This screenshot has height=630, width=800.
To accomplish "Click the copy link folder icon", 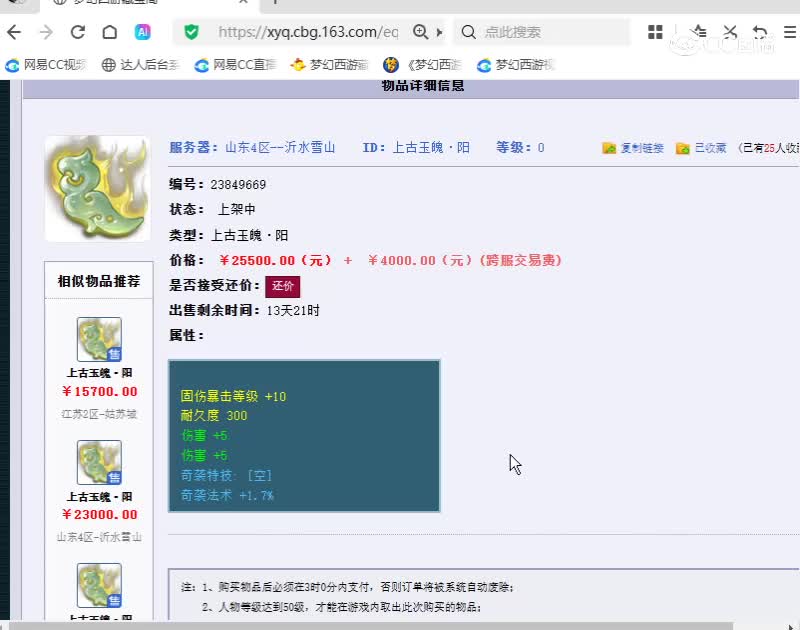I will coord(609,148).
